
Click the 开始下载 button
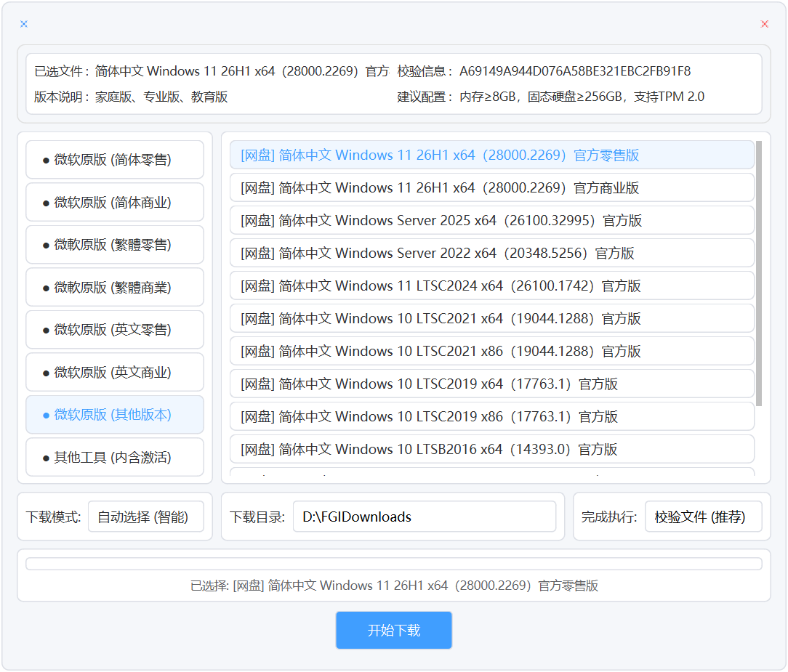(394, 631)
